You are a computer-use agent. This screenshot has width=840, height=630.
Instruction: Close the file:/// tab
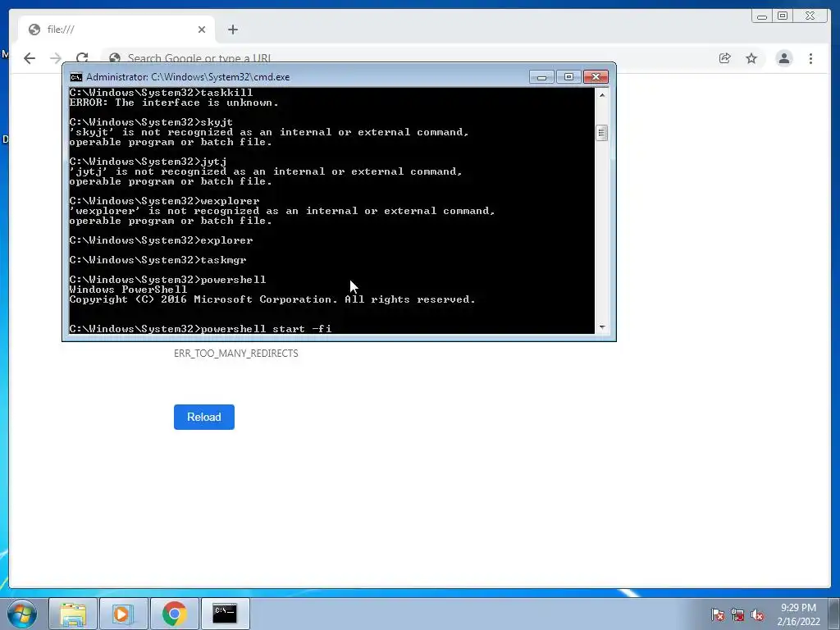[202, 30]
